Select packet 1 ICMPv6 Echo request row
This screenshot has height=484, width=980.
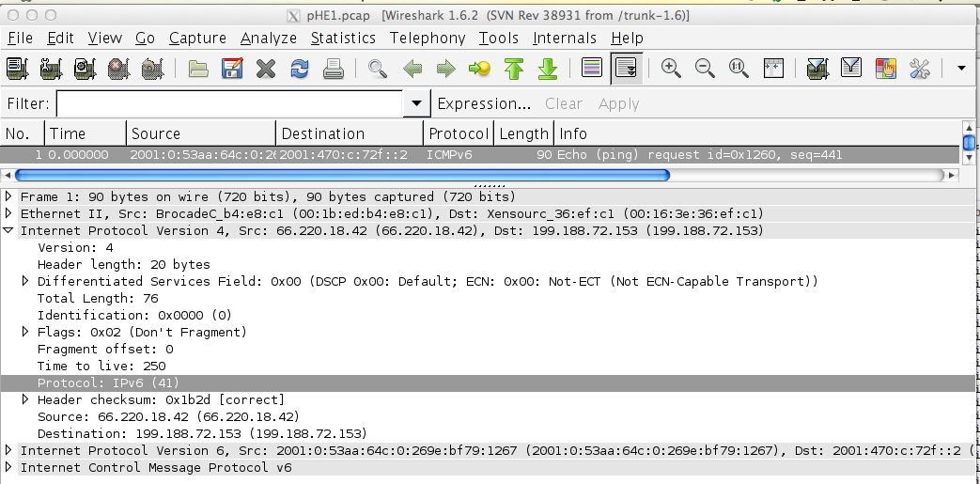tap(480, 154)
